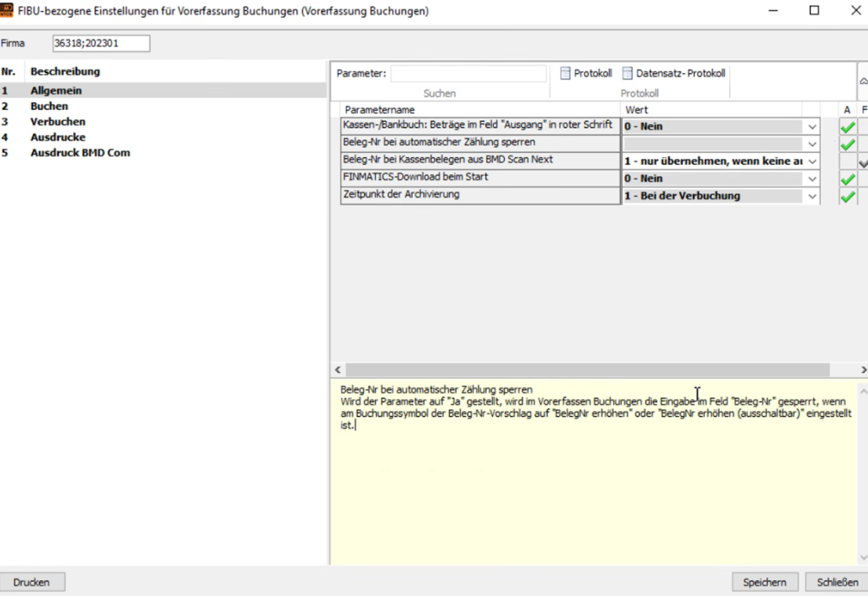This screenshot has height=596, width=868.
Task: Toggle green checkmark for Kassen-/Bankbuch row
Action: (848, 126)
